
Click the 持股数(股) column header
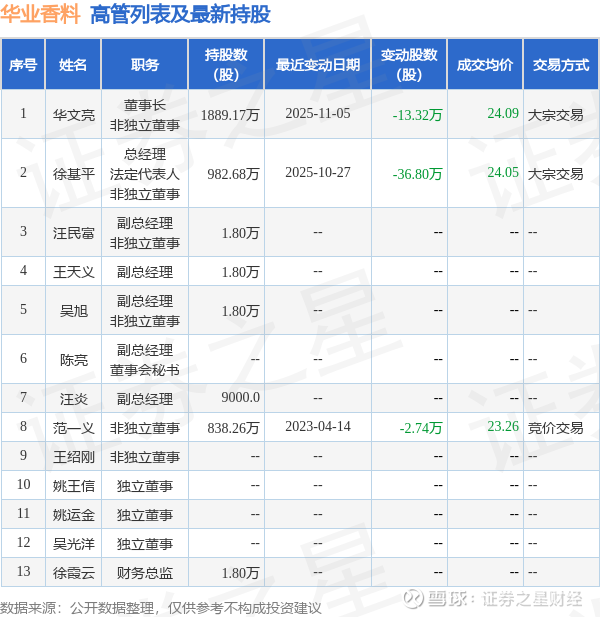[226, 65]
